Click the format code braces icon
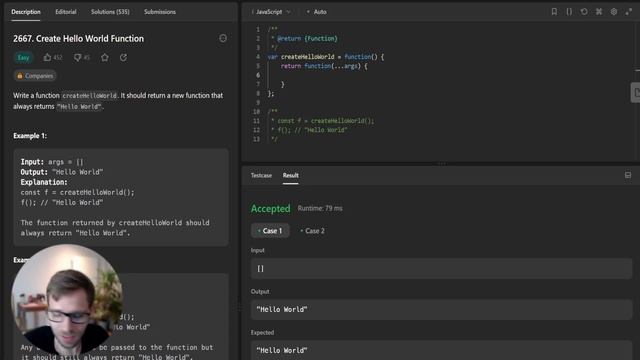The width and height of the screenshot is (640, 360). (569, 12)
